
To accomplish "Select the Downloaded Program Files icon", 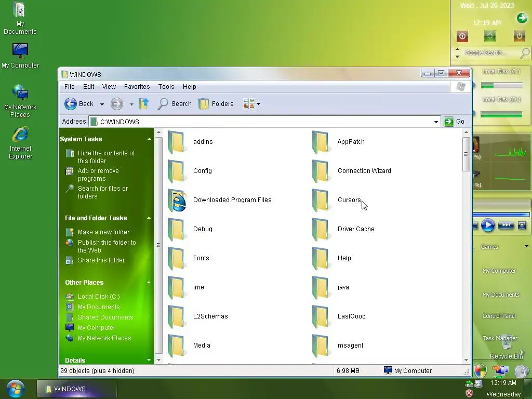I will point(177,200).
